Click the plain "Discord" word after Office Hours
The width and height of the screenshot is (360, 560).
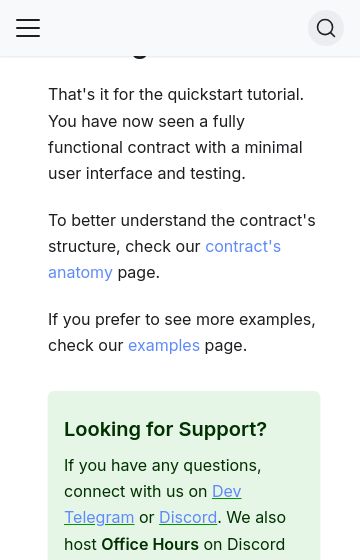tap(256, 545)
